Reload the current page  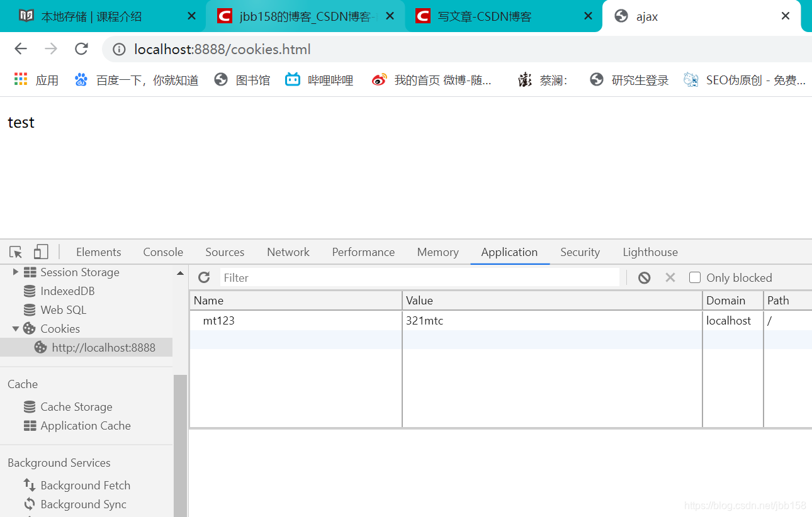click(x=81, y=49)
